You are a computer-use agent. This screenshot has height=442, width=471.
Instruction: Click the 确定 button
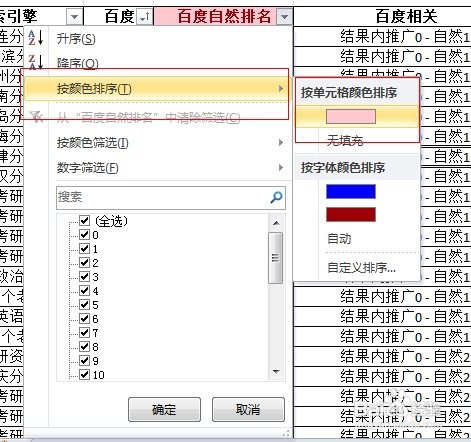click(164, 409)
